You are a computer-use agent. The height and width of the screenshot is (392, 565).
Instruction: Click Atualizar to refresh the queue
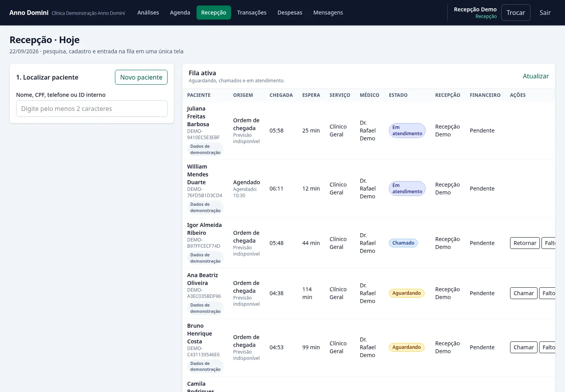point(536,76)
